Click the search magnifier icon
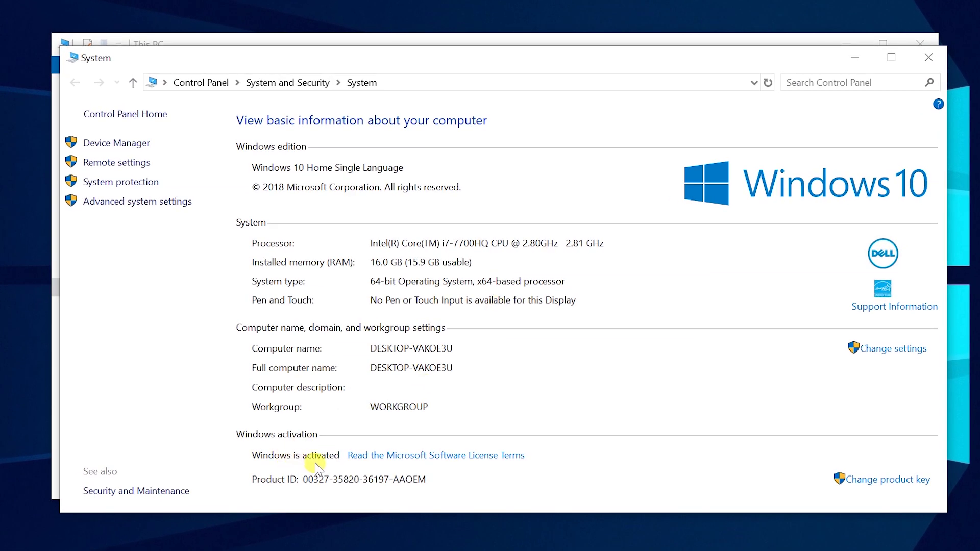 pyautogui.click(x=930, y=82)
